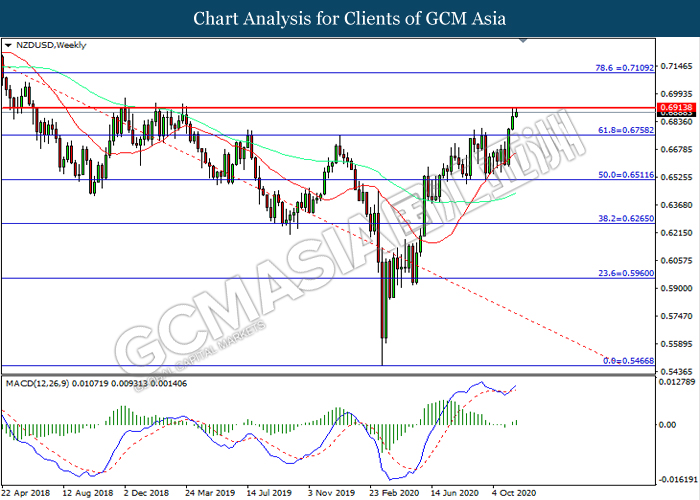This screenshot has width=700, height=500.
Task: Select the 23.6=0.59600 Fibonacci label
Action: (x=626, y=273)
